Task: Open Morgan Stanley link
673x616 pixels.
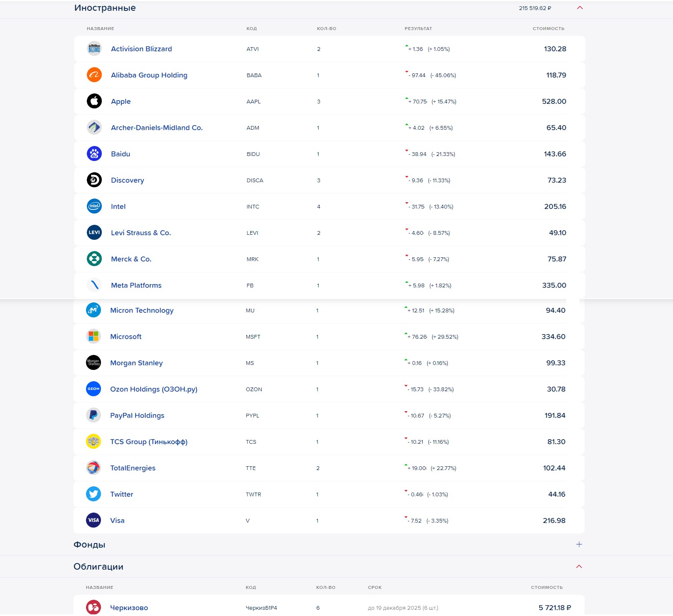Action: pyautogui.click(x=136, y=363)
